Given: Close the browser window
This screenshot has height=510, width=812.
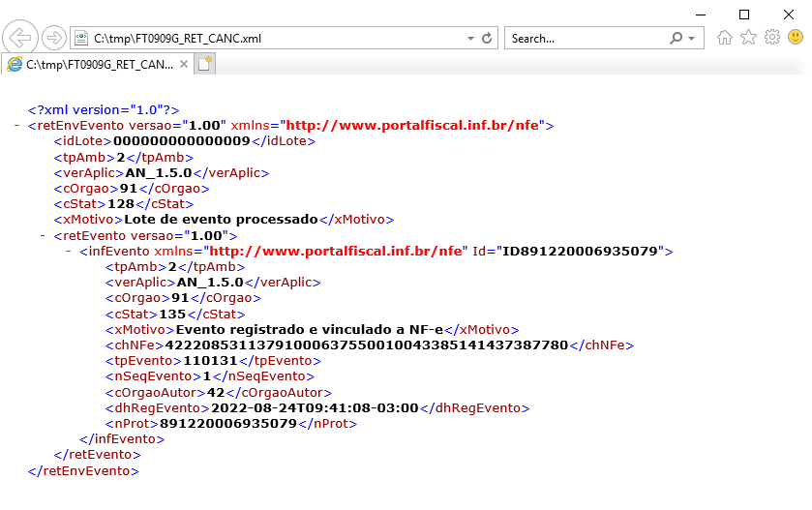Looking at the screenshot, I should pyautogui.click(x=789, y=15).
